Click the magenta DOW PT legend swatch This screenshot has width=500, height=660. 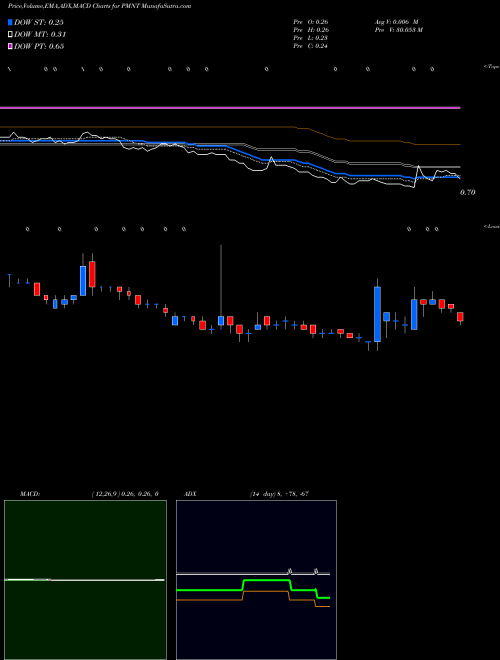11,46
